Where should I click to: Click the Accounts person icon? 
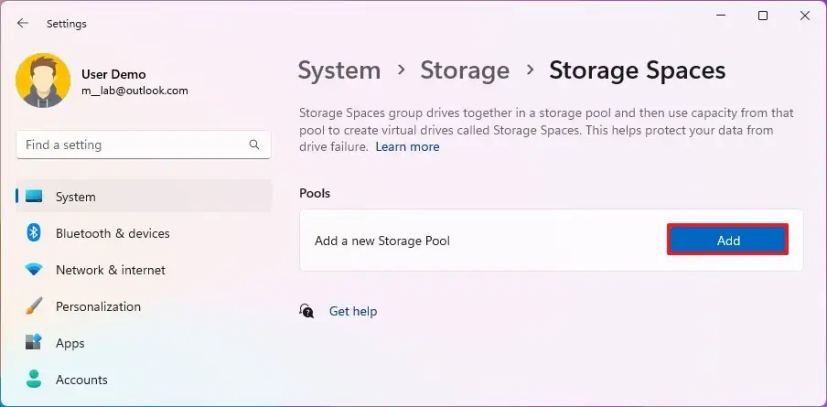click(34, 379)
